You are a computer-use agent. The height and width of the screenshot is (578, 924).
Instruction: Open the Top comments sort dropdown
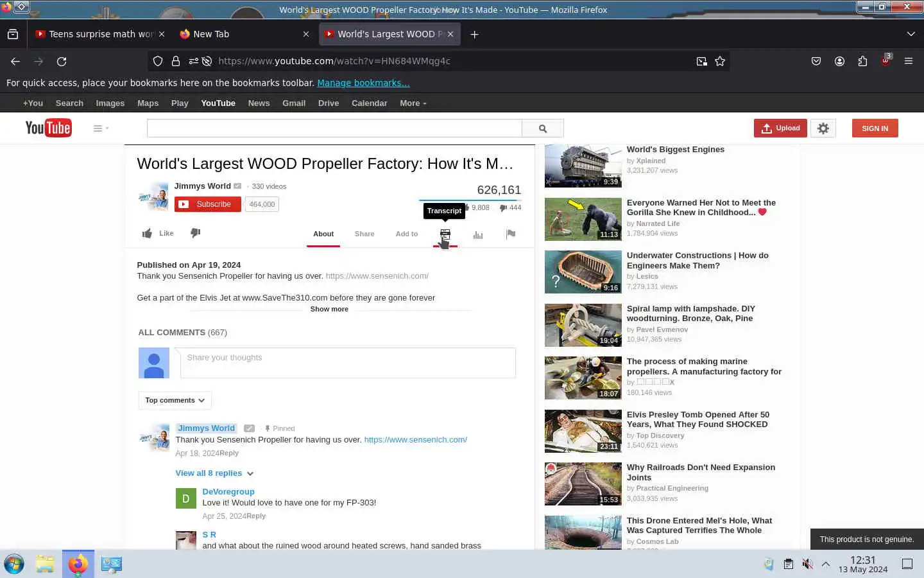coord(175,400)
